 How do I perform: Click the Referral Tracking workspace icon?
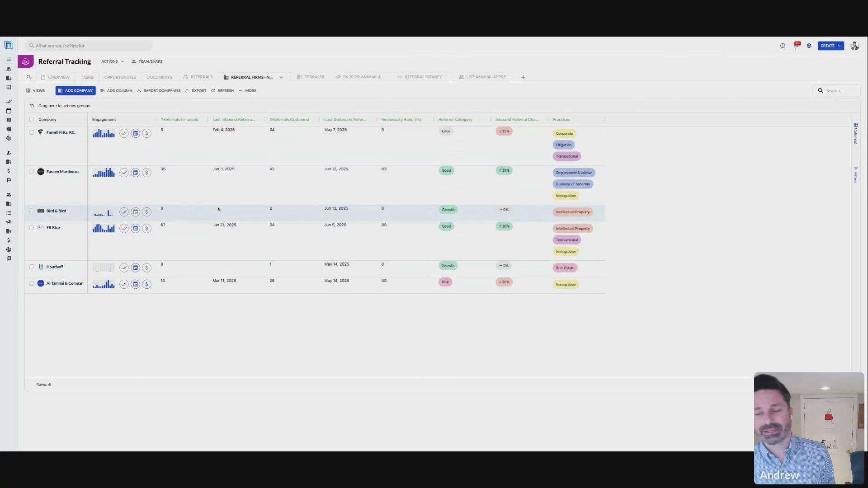click(26, 61)
